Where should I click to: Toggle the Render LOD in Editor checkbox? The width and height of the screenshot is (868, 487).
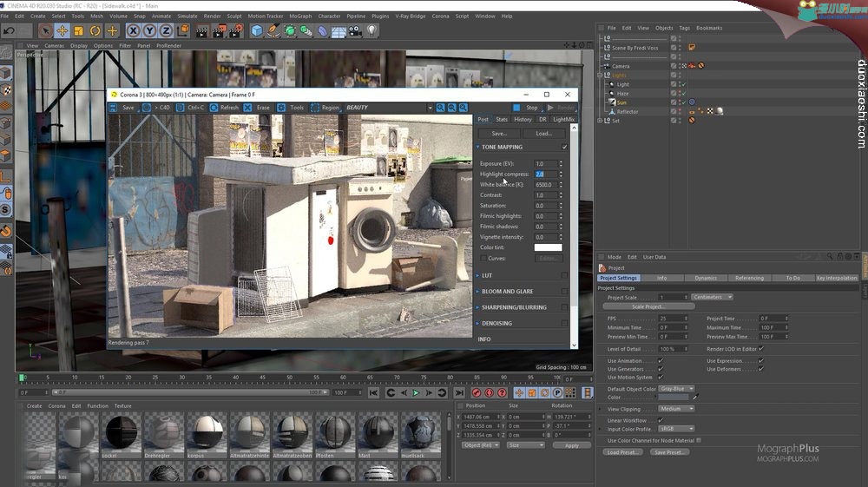[761, 349]
